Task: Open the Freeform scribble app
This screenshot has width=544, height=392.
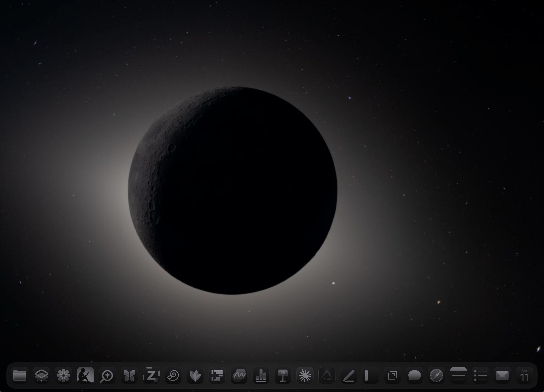Action: (239, 375)
